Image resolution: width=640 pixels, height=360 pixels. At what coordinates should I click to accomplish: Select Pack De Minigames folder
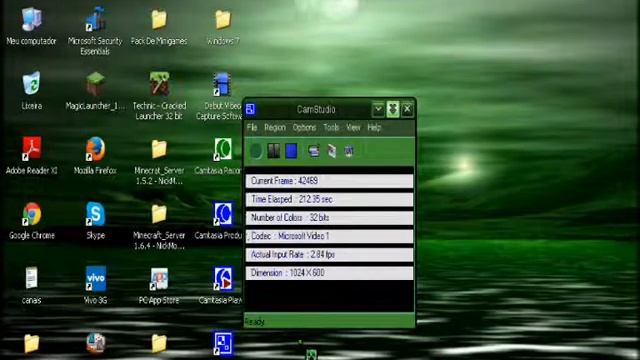(159, 27)
